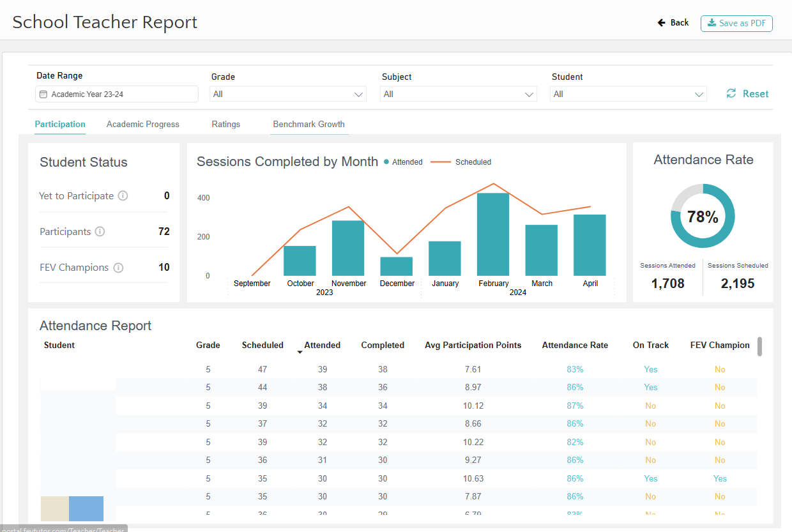Sort by the Completed column header

(383, 345)
